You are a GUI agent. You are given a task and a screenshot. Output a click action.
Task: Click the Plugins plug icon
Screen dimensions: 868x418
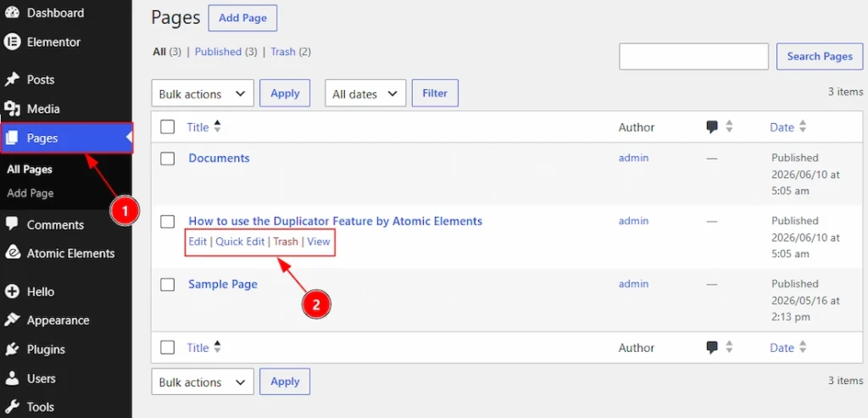pyautogui.click(x=12, y=349)
